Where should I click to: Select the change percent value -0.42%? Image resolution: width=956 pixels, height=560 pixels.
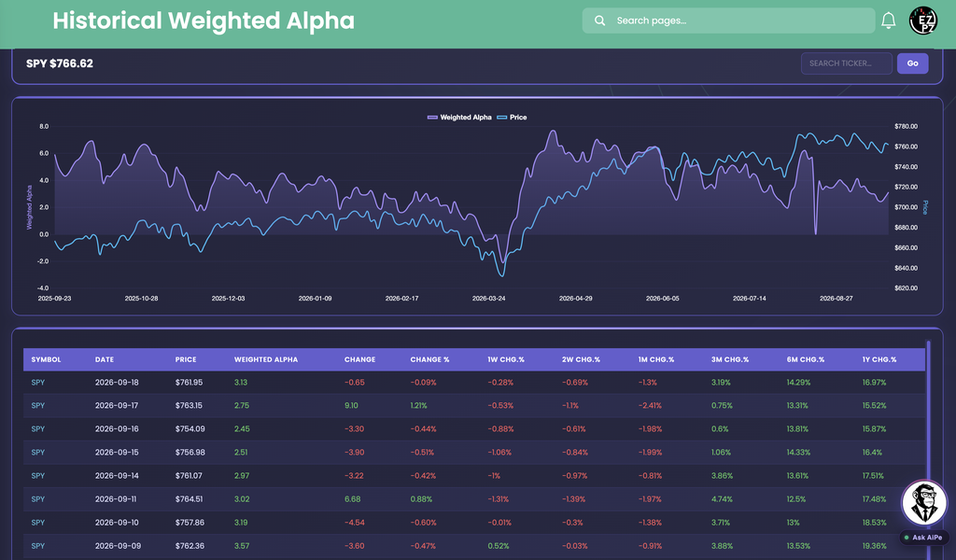(x=423, y=476)
